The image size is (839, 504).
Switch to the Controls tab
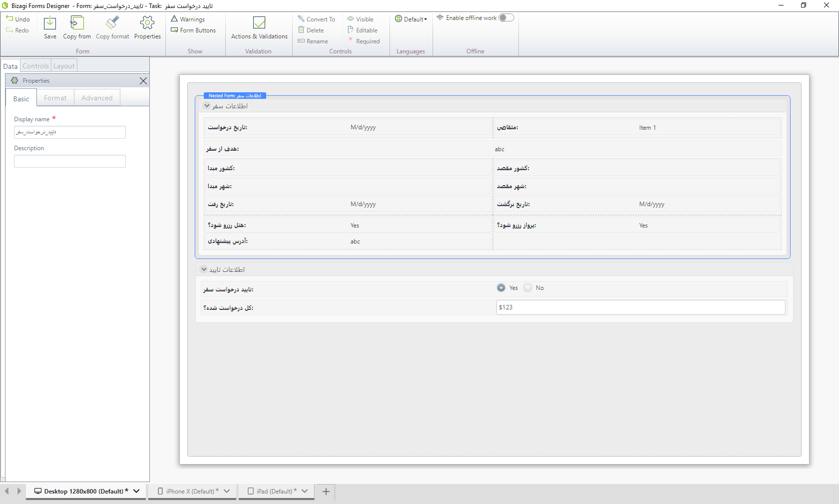[x=35, y=66]
